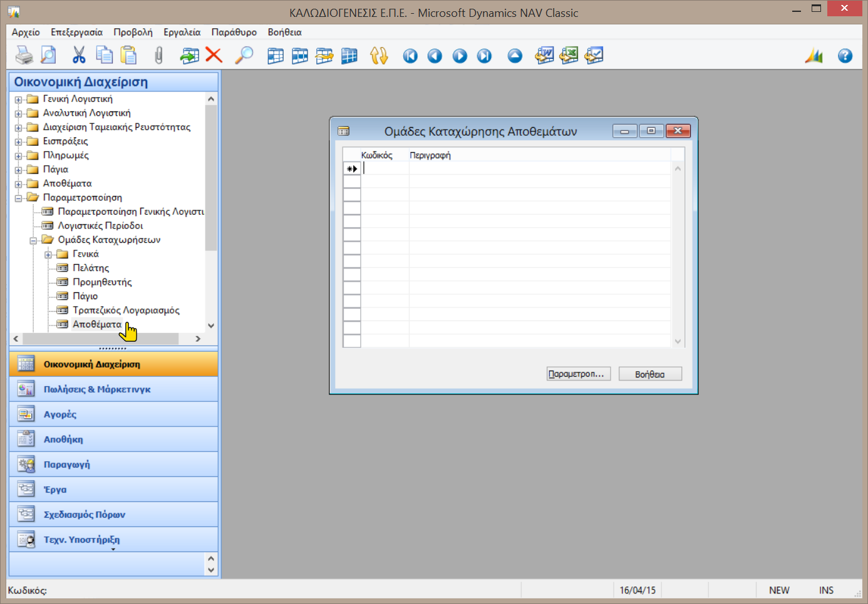Go to Previous record arrow icon

click(x=435, y=56)
